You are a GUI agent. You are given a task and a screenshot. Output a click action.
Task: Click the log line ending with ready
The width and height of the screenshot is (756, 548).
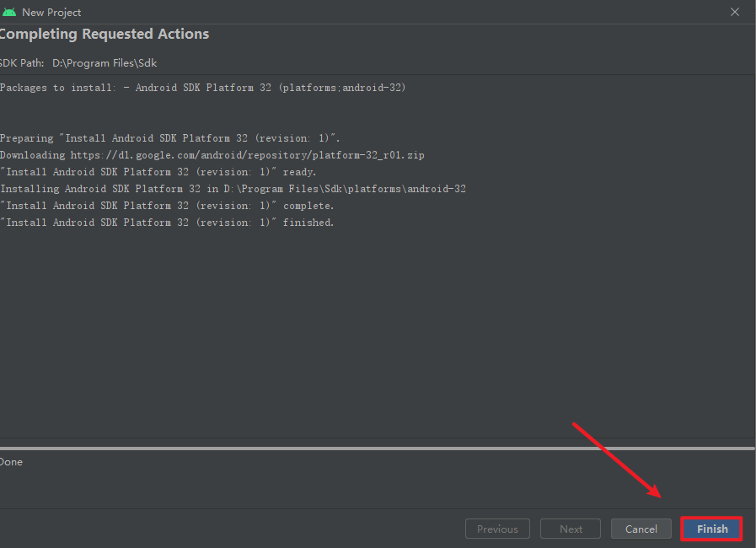(158, 172)
